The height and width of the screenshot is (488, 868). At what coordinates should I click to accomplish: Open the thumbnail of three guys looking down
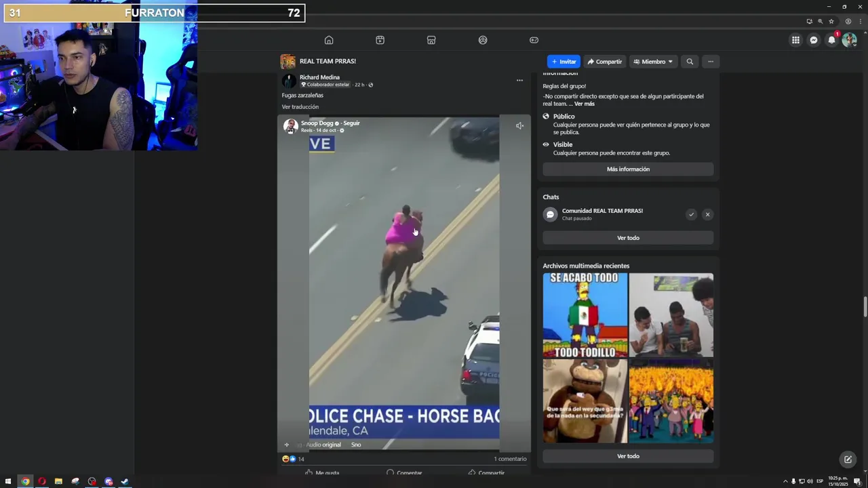pyautogui.click(x=671, y=315)
